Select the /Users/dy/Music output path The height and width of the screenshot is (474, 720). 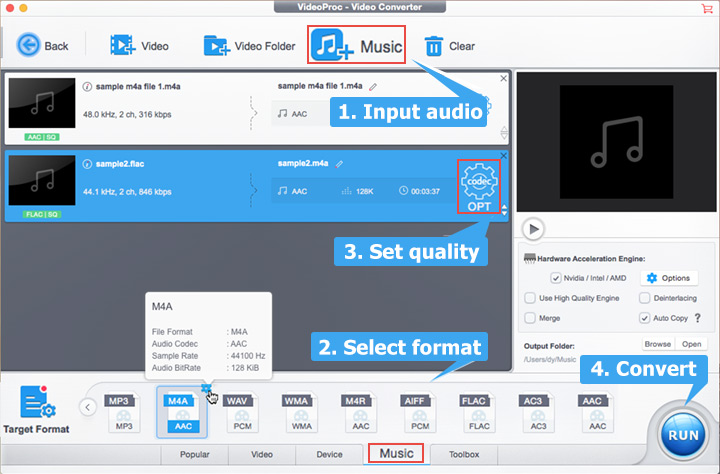tap(550, 359)
